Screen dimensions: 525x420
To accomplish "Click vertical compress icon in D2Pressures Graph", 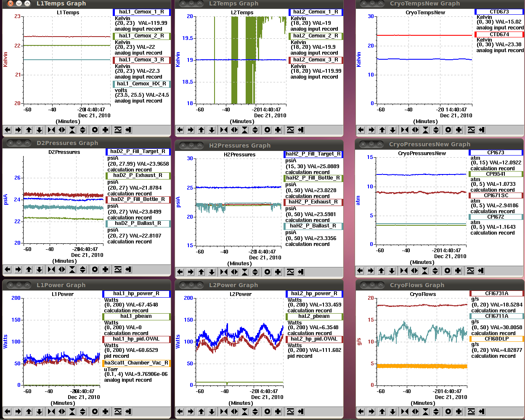I will click(x=72, y=269).
